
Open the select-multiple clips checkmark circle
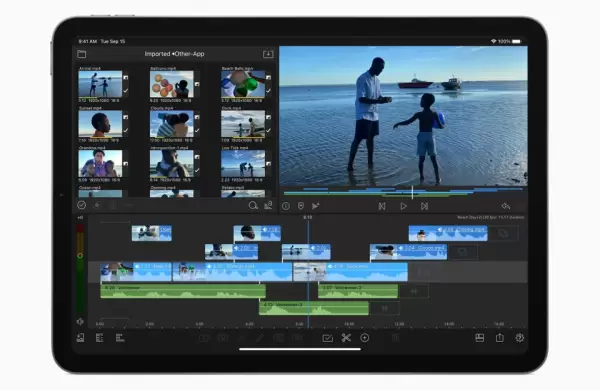82,205
